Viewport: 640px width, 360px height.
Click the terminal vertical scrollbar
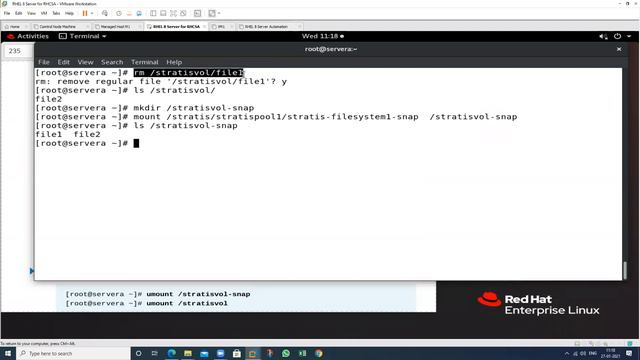click(624, 270)
